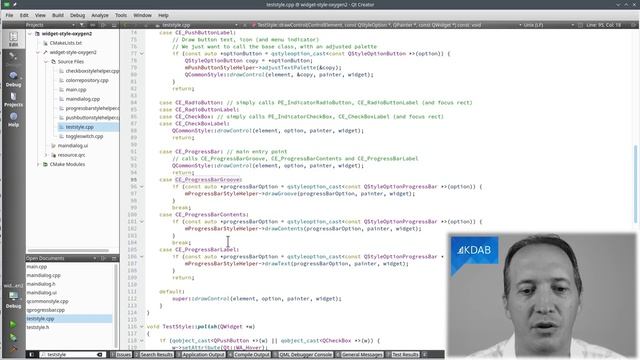
Task: Open toggleswitch.cpp in project tree
Action: pyautogui.click(x=84, y=136)
